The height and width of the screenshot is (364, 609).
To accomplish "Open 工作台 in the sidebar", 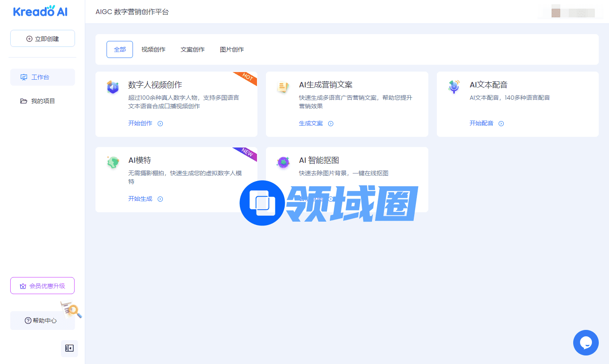I will [x=43, y=77].
